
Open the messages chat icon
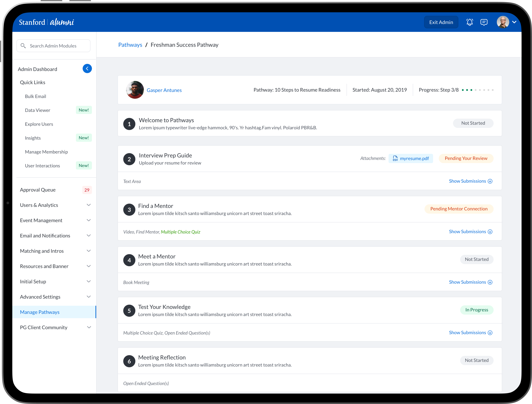484,22
